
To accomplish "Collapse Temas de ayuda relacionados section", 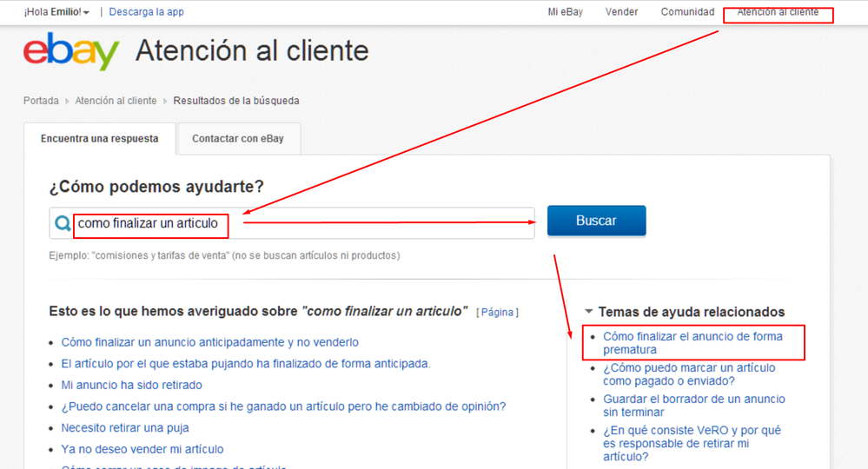I will [x=589, y=312].
